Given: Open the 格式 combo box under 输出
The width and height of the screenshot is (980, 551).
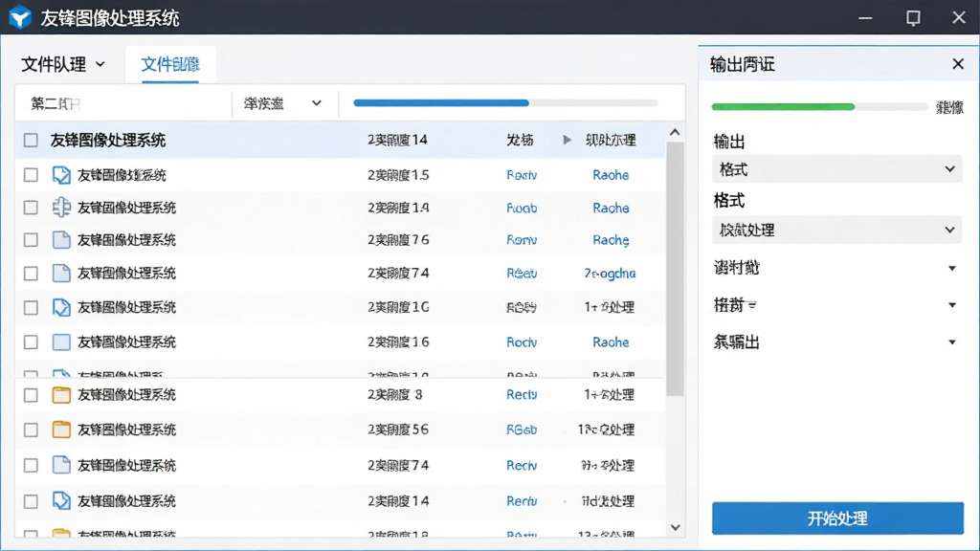Looking at the screenshot, I should coord(836,169).
